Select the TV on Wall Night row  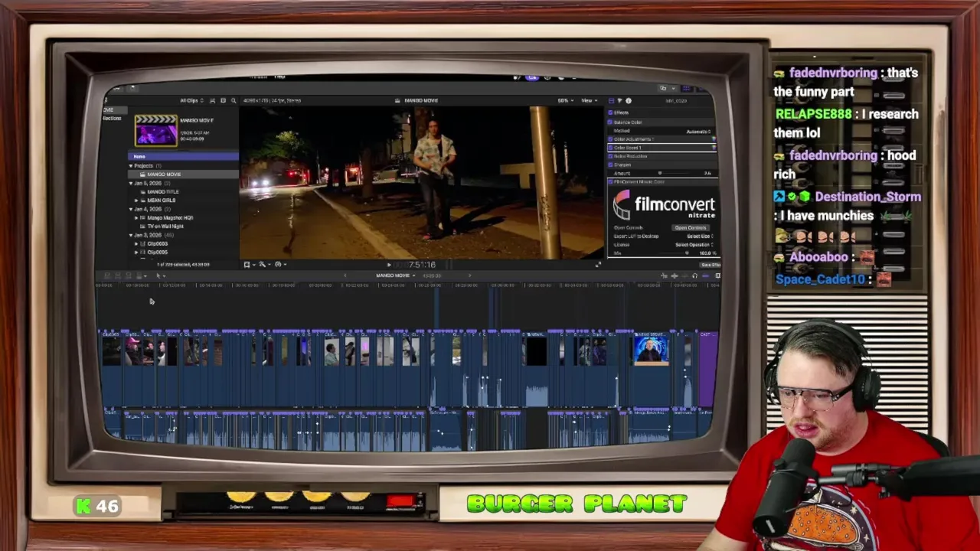coord(184,227)
